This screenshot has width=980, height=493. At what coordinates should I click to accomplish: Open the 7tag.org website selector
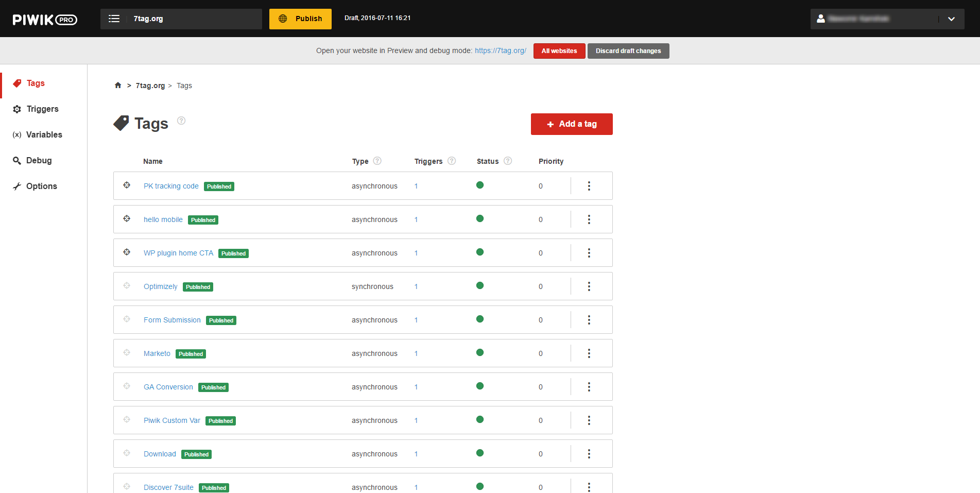click(181, 19)
